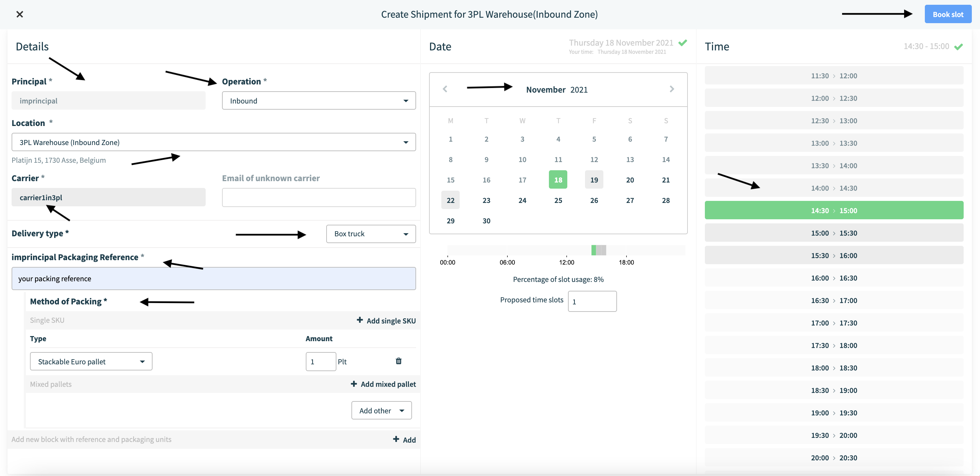Open the Add other dropdown

click(381, 410)
